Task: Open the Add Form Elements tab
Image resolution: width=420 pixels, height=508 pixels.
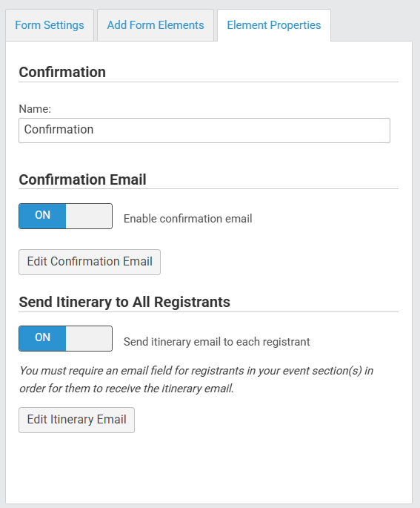Action: tap(156, 25)
